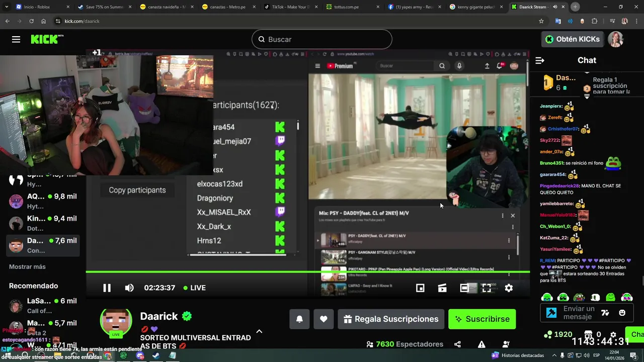This screenshot has width=644, height=362.
Task: Report the stream with the warning icon
Action: coord(481,344)
